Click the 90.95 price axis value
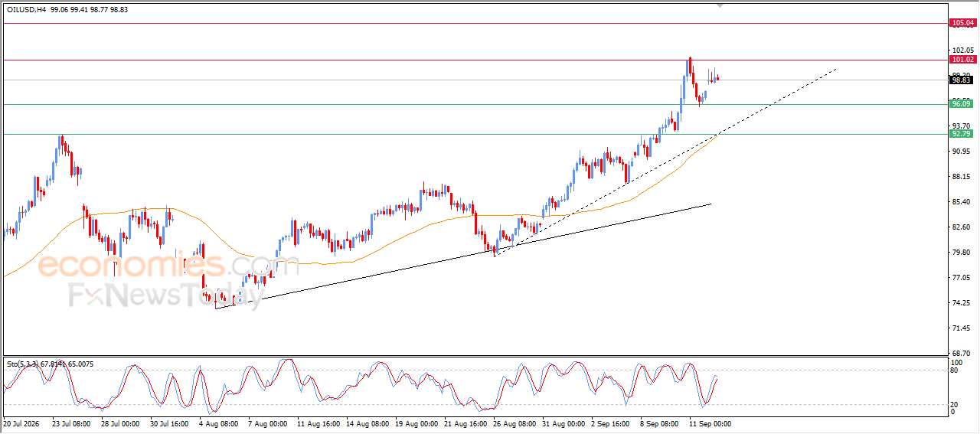This screenshot has height=434, width=980. click(961, 152)
